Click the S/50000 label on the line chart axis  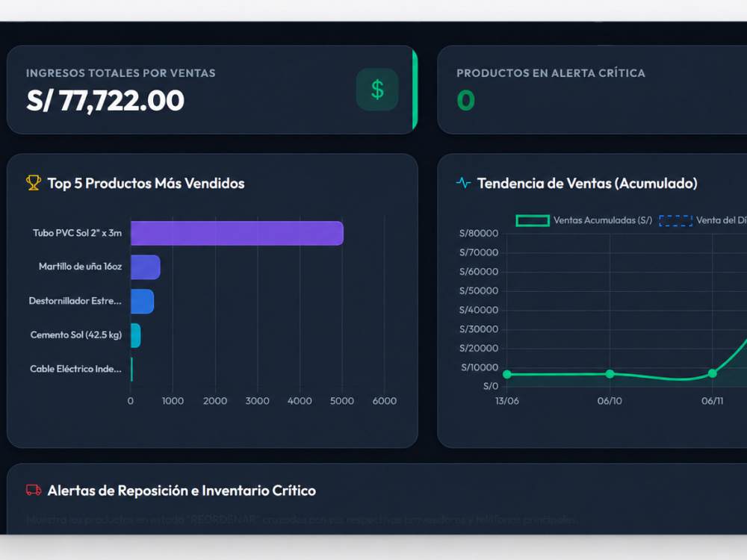pos(479,290)
